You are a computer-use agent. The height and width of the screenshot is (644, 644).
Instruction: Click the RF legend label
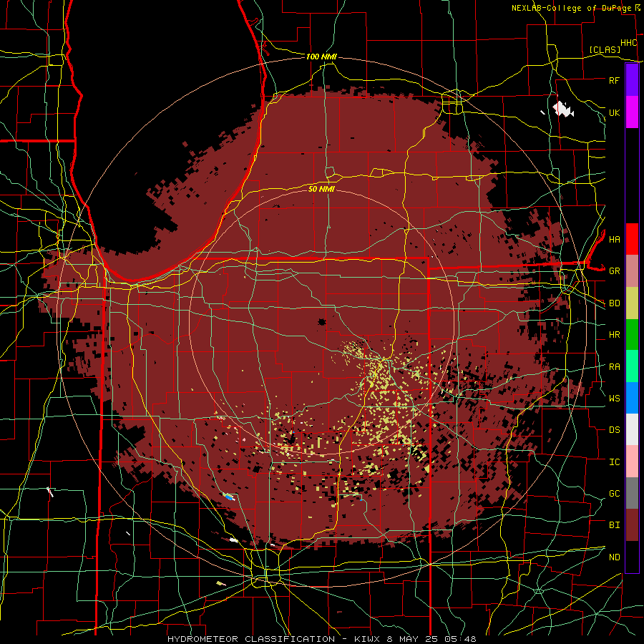point(614,80)
